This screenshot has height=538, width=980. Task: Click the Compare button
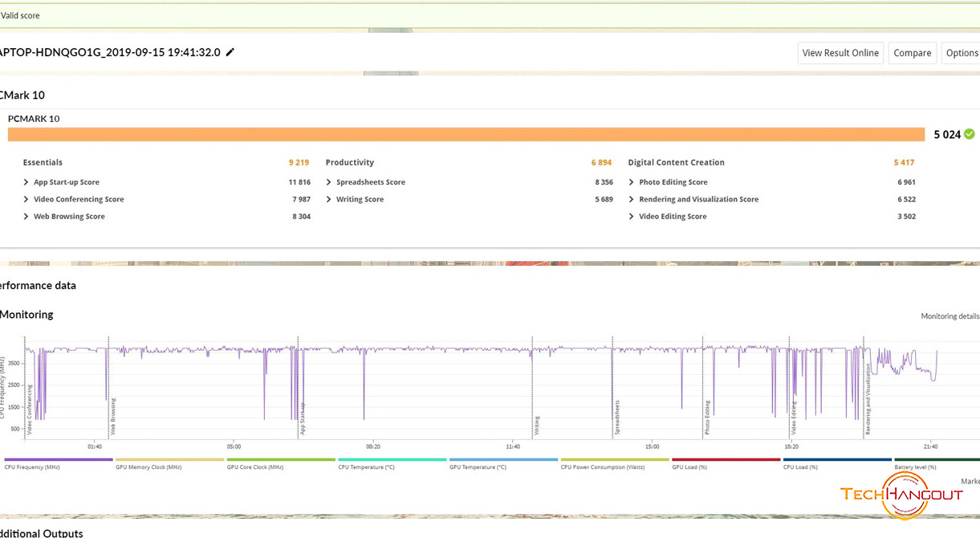913,53
